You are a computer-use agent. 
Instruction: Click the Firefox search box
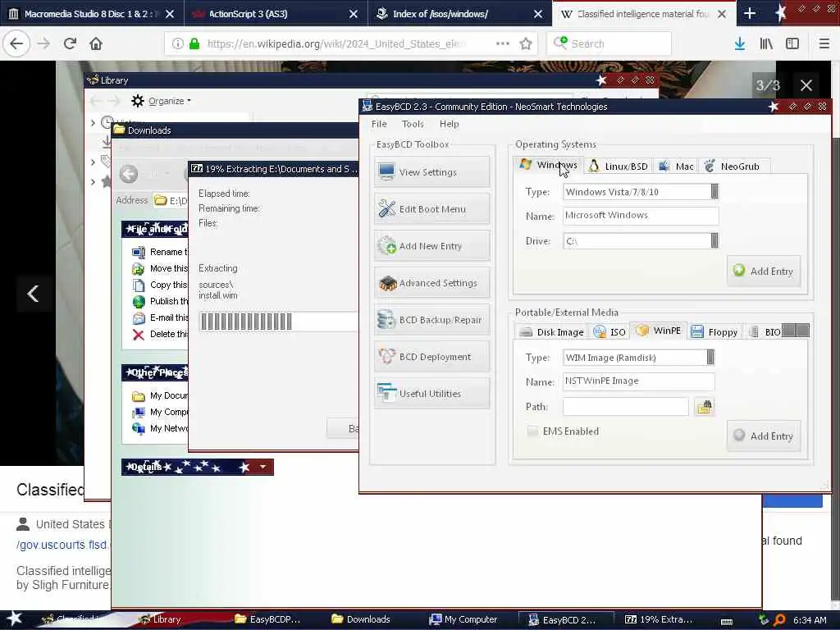(x=609, y=43)
